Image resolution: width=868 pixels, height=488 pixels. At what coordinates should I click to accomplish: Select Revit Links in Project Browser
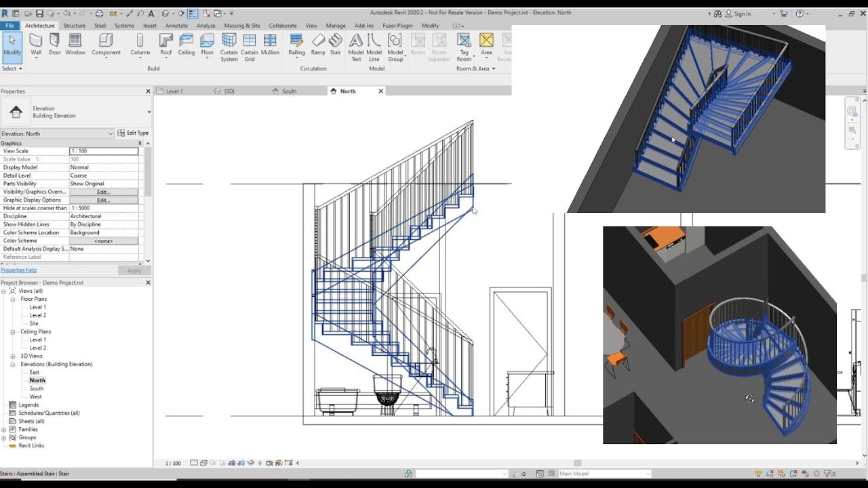31,445
